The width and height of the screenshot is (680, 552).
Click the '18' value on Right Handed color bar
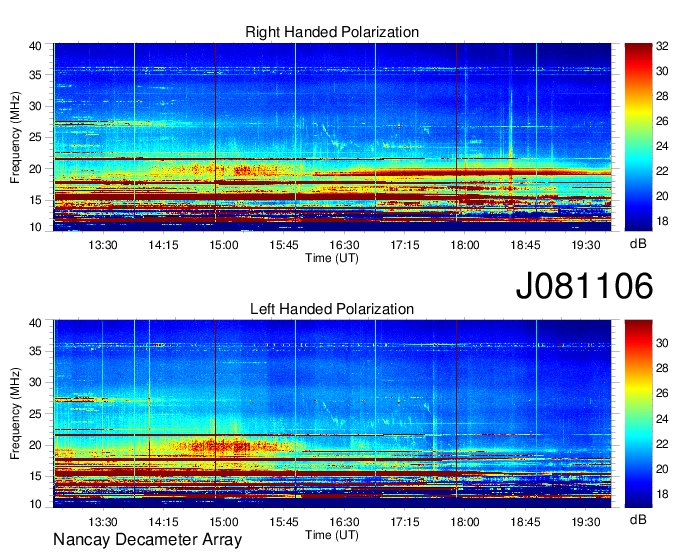coord(662,221)
